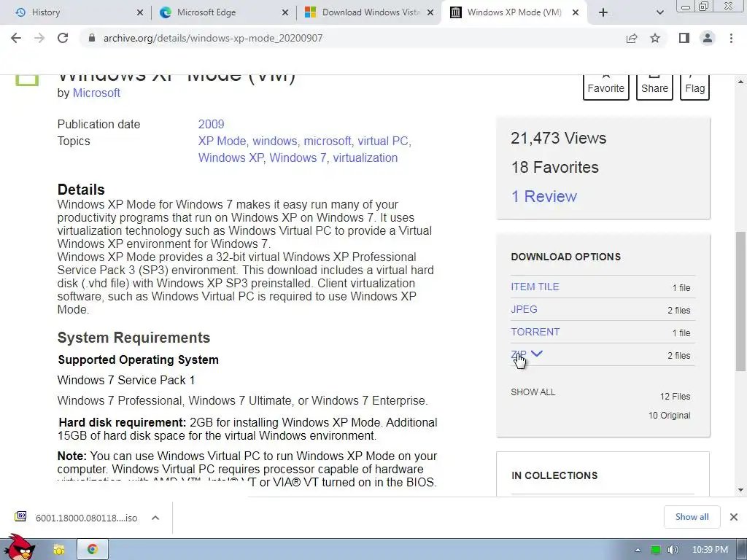The height and width of the screenshot is (560, 747).
Task: Open the Microsoft author link
Action: 96,93
